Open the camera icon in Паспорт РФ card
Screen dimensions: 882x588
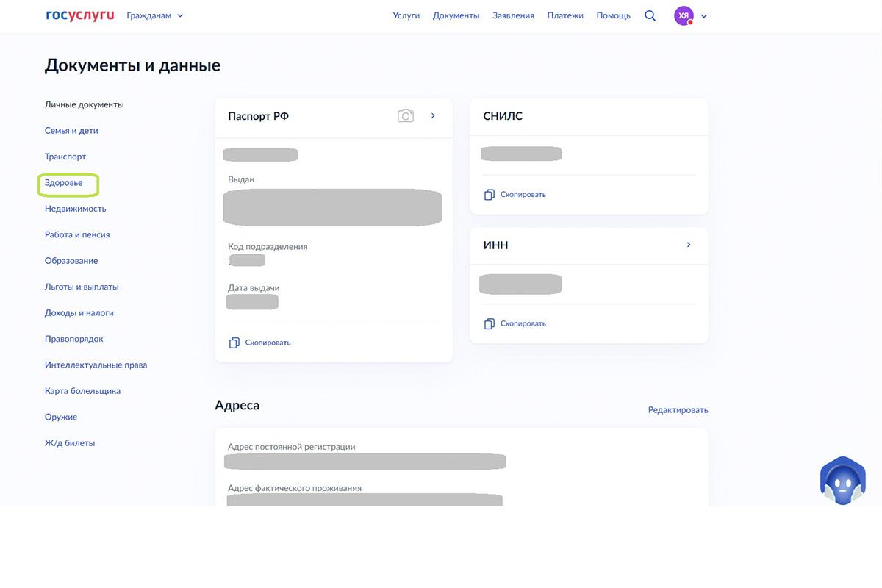coord(405,116)
